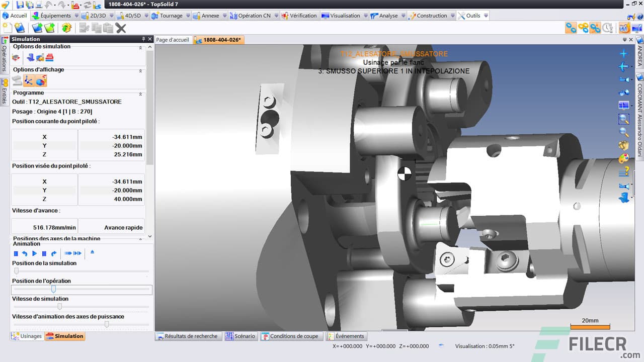Image resolution: width=644 pixels, height=362 pixels.
Task: Open the Conditions de coupe panel
Action: coord(292,336)
